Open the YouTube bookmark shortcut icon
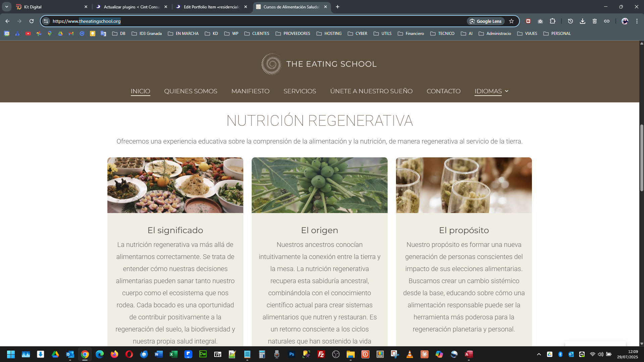 [x=28, y=34]
